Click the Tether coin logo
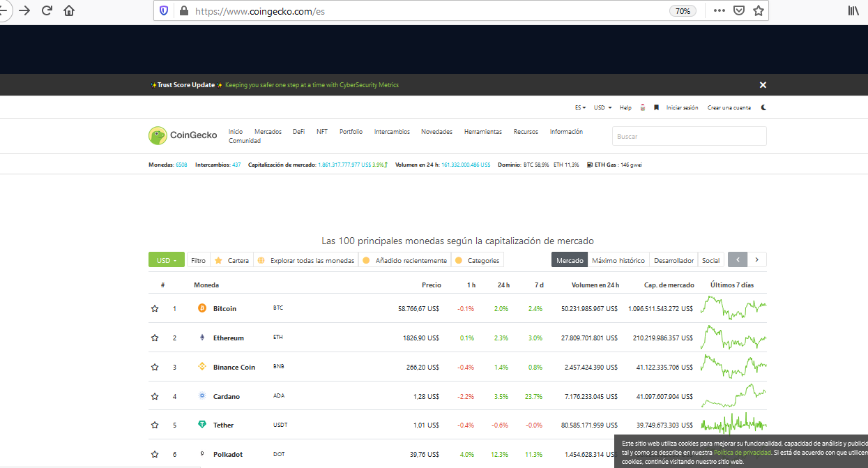 click(x=202, y=425)
